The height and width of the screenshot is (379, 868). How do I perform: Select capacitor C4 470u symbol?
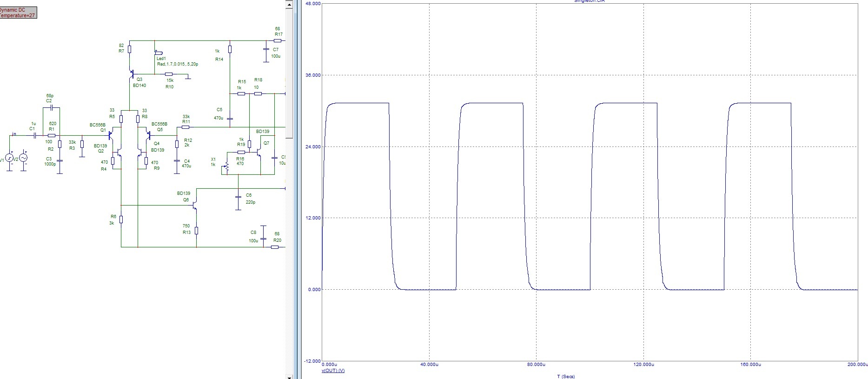(x=177, y=160)
